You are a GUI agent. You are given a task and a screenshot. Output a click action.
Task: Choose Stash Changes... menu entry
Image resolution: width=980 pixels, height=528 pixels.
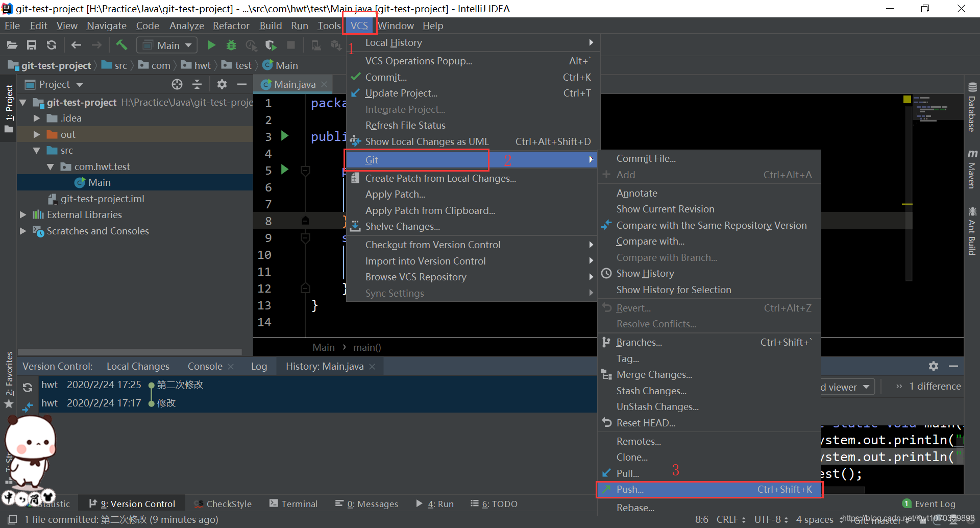click(x=709, y=391)
